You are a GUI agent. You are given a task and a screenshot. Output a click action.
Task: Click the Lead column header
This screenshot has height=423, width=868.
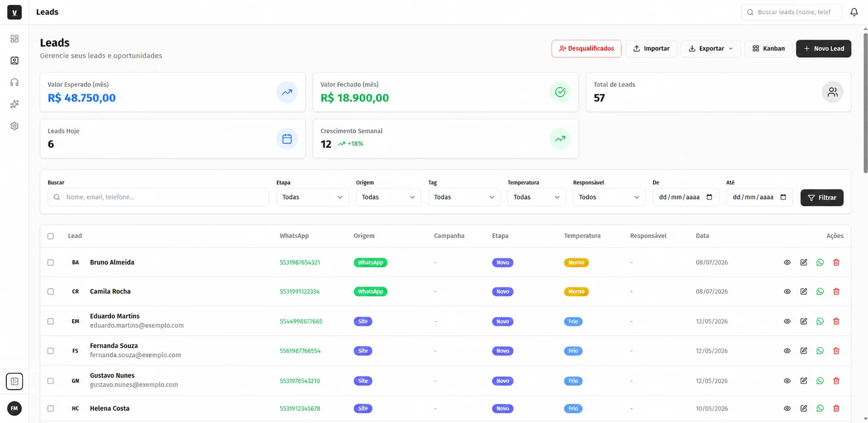[75, 236]
